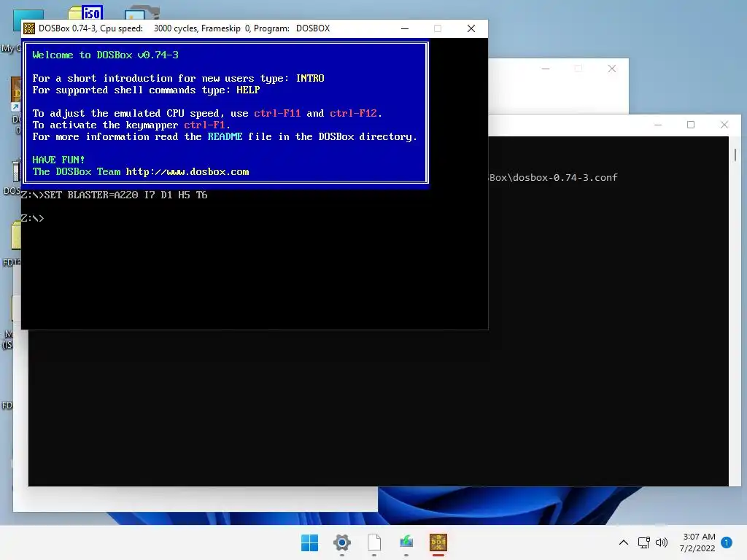The width and height of the screenshot is (747, 560).
Task: Click the taskbar icon next to DOSBox
Action: (406, 542)
